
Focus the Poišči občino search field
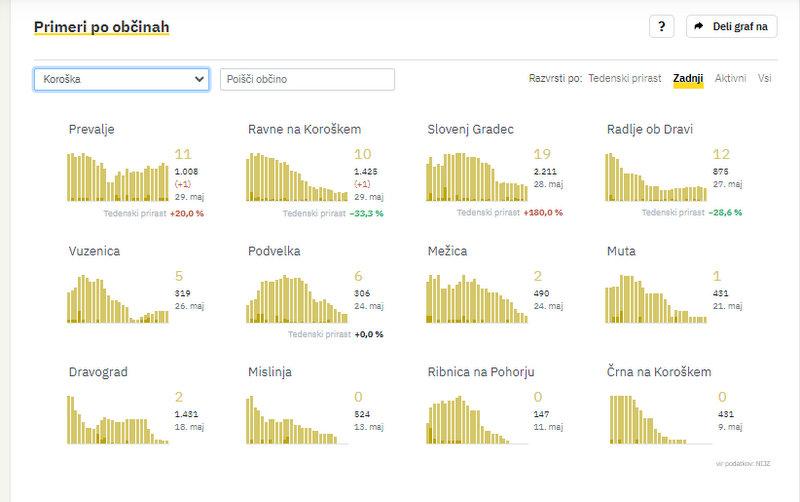307,79
